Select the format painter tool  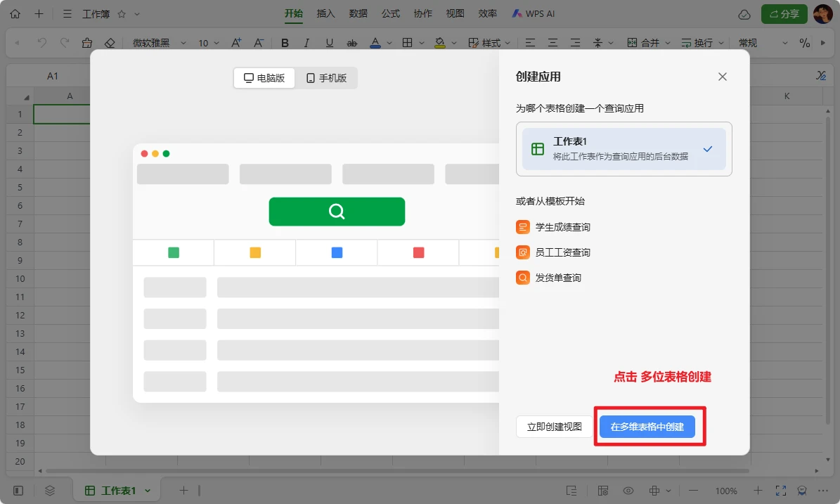pos(87,43)
